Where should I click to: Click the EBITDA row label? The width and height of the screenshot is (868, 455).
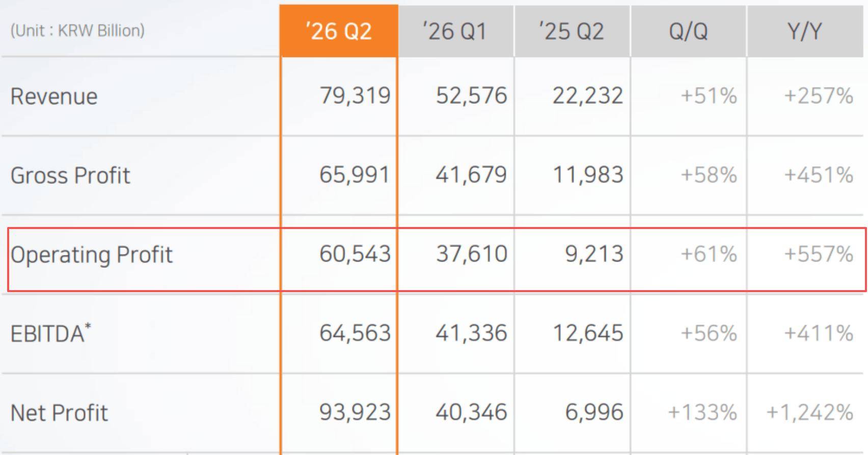point(50,333)
